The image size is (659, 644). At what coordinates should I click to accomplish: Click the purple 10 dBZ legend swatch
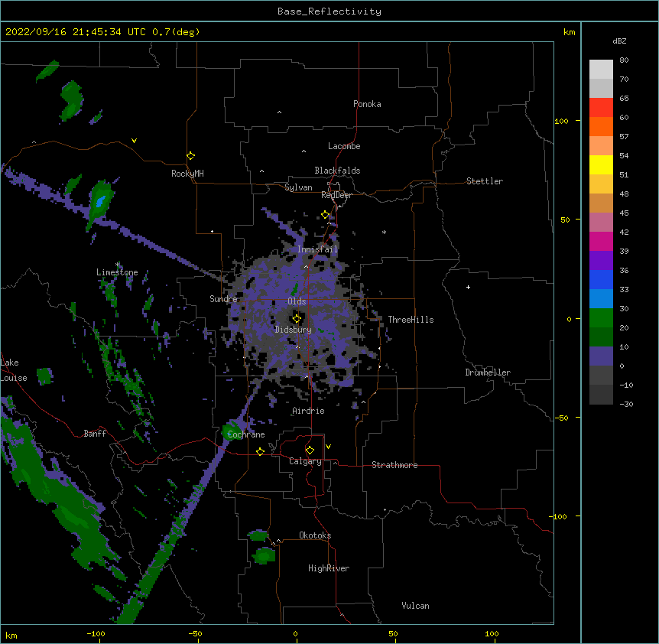pyautogui.click(x=601, y=356)
